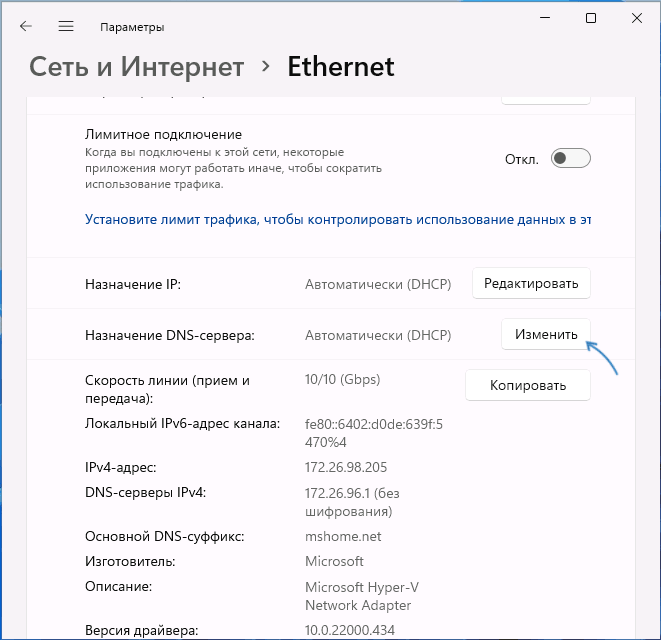Select the Microsoft manufacturer value

point(334,561)
